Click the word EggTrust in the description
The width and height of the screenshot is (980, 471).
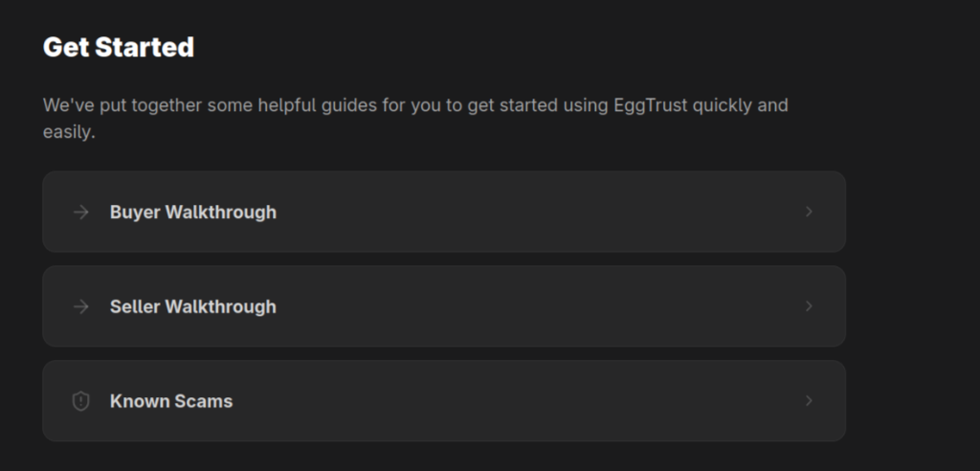[651, 105]
